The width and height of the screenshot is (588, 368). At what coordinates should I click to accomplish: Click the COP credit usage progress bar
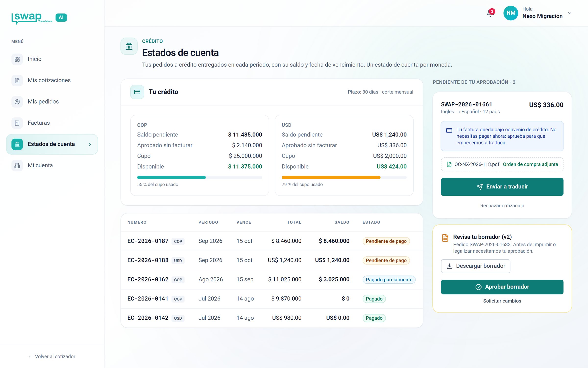(199, 177)
